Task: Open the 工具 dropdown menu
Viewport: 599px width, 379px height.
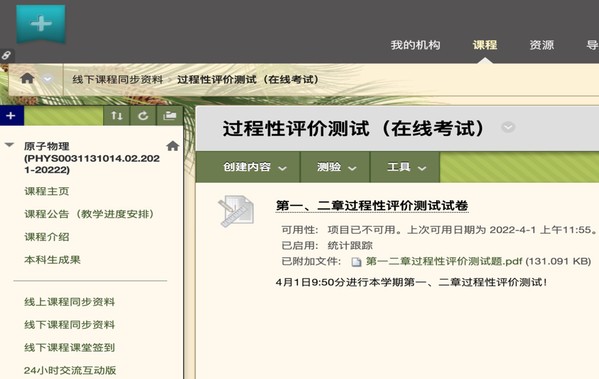Action: [406, 167]
